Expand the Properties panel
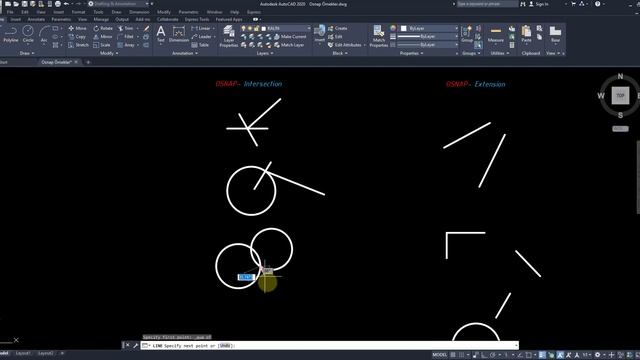Screen dimensions: 640x360 click(x=411, y=53)
